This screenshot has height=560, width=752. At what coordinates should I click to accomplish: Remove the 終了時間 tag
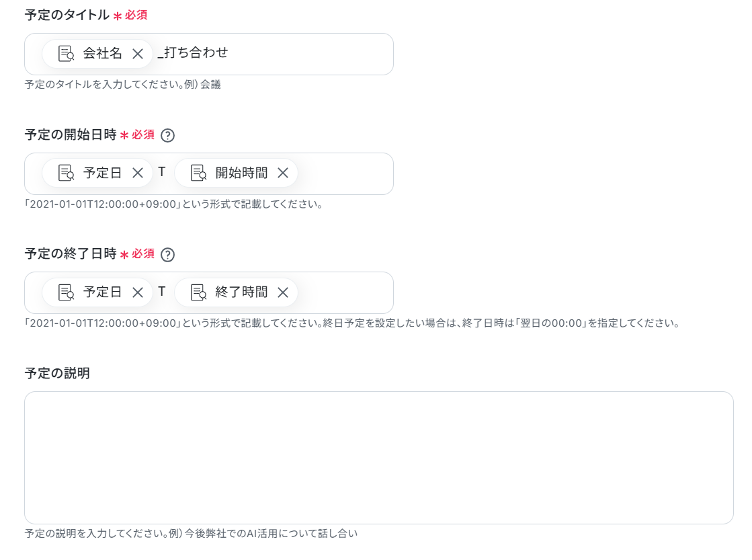[x=283, y=292]
